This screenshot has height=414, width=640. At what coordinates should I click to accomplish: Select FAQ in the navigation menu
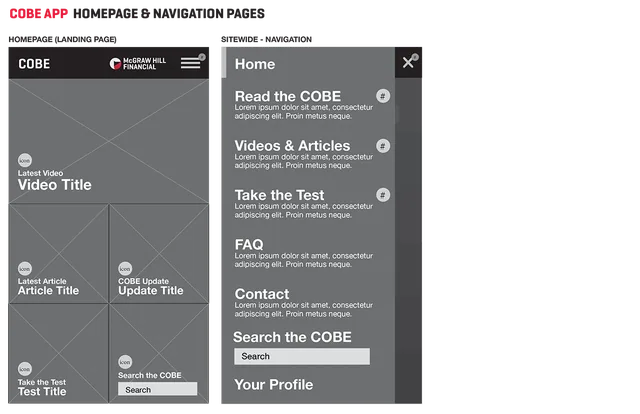[249, 245]
